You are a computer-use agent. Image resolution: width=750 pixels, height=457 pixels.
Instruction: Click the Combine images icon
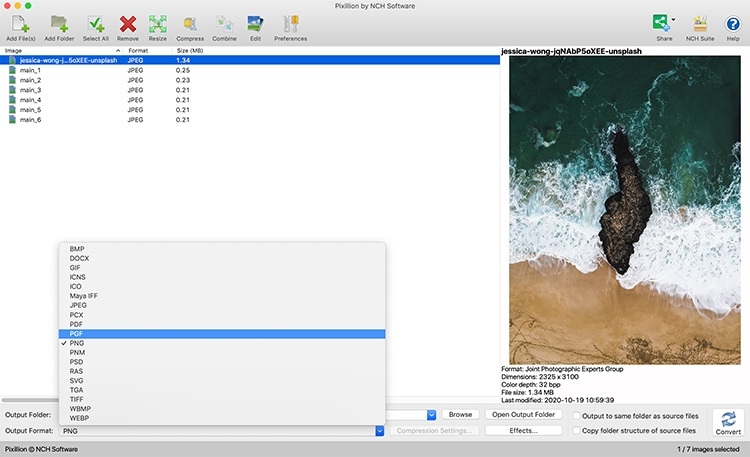coord(224,23)
